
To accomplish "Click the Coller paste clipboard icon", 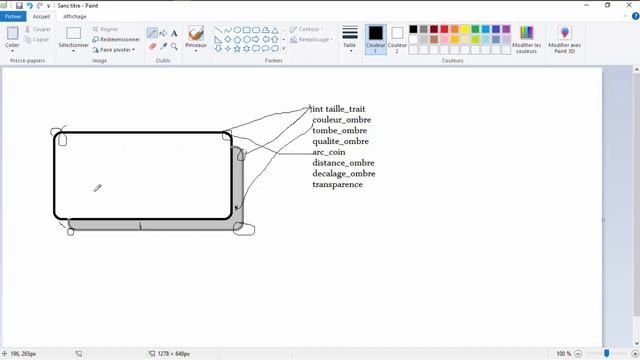I will tap(12, 33).
